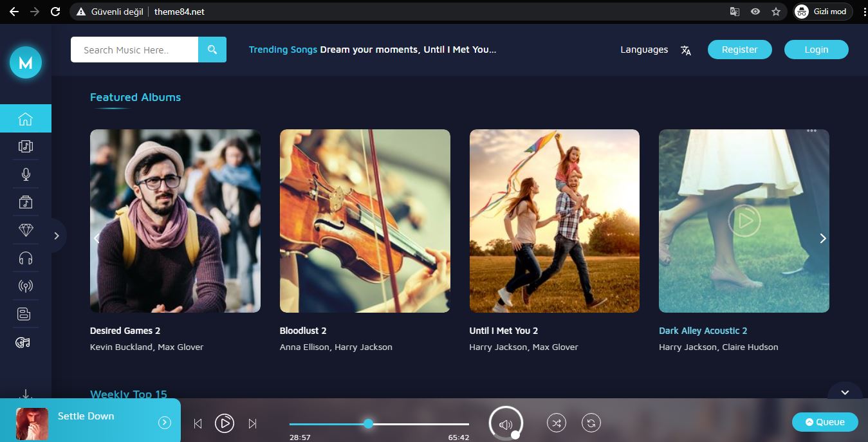Open the Queue button
Viewport: 868px width, 442px height.
coord(825,422)
